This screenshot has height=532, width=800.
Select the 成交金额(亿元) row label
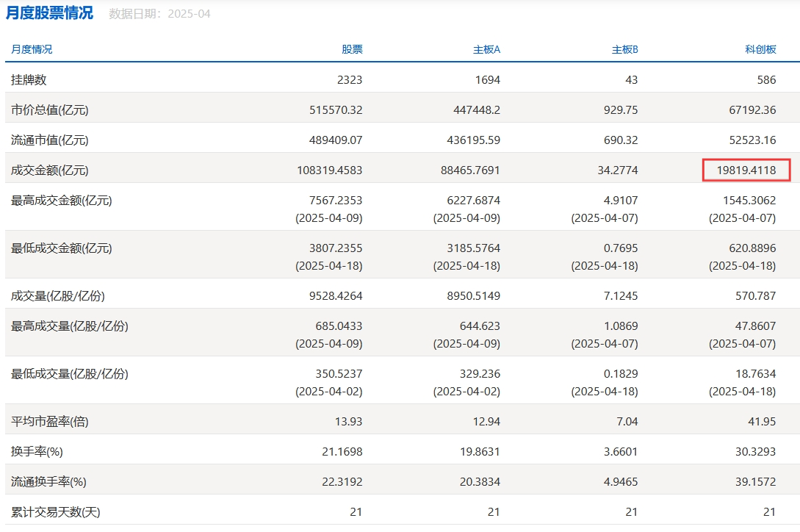49,170
